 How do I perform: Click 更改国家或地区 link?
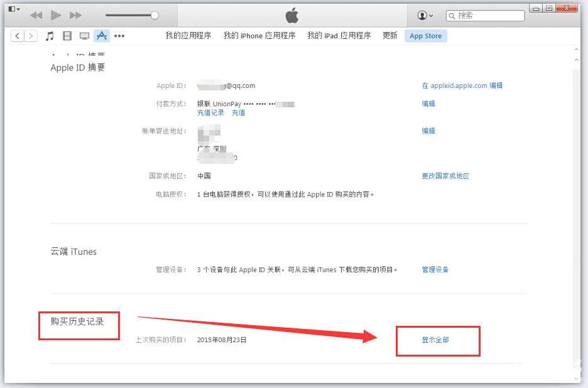(445, 176)
